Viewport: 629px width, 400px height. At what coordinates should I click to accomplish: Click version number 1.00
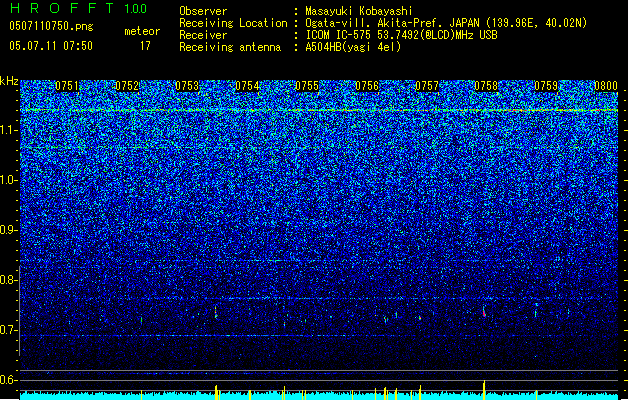pos(135,9)
